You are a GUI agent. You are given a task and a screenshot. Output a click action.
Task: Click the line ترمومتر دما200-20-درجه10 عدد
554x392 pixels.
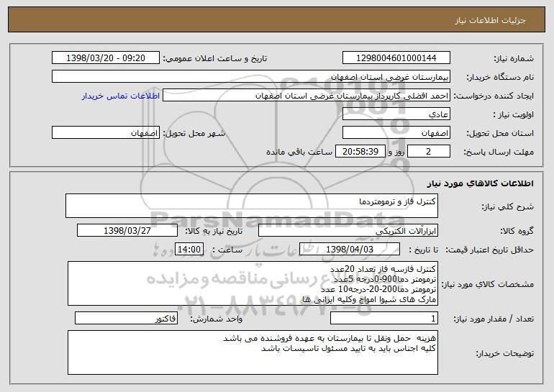tap(378, 289)
